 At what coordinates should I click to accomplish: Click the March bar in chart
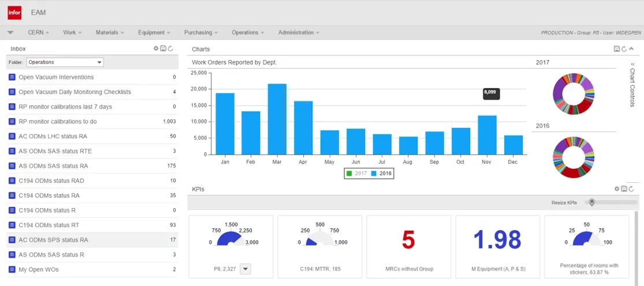coord(277,119)
